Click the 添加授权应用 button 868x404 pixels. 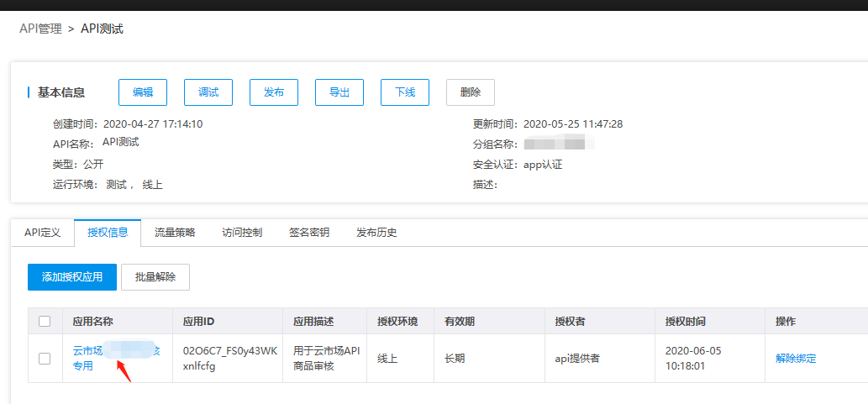click(72, 277)
